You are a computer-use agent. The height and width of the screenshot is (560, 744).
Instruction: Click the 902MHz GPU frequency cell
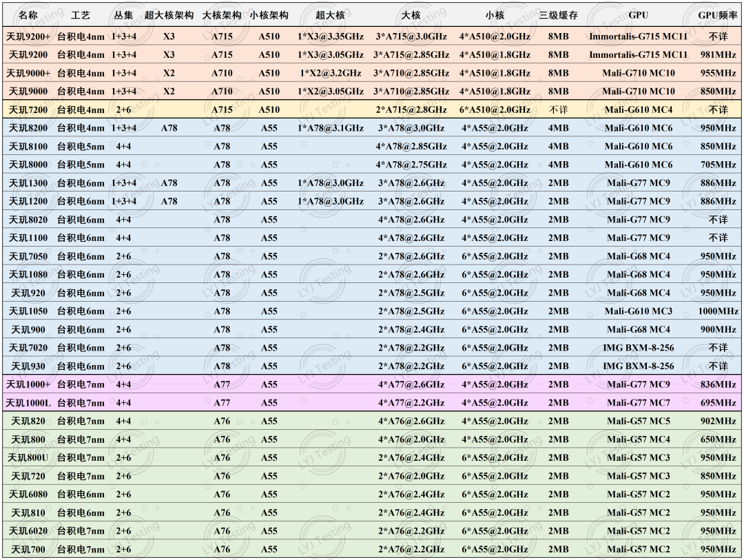[x=718, y=421]
